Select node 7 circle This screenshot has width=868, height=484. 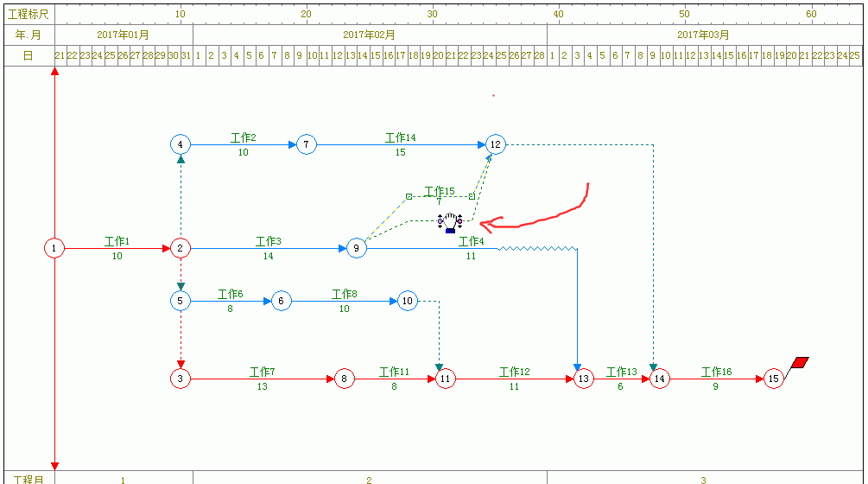point(306,144)
